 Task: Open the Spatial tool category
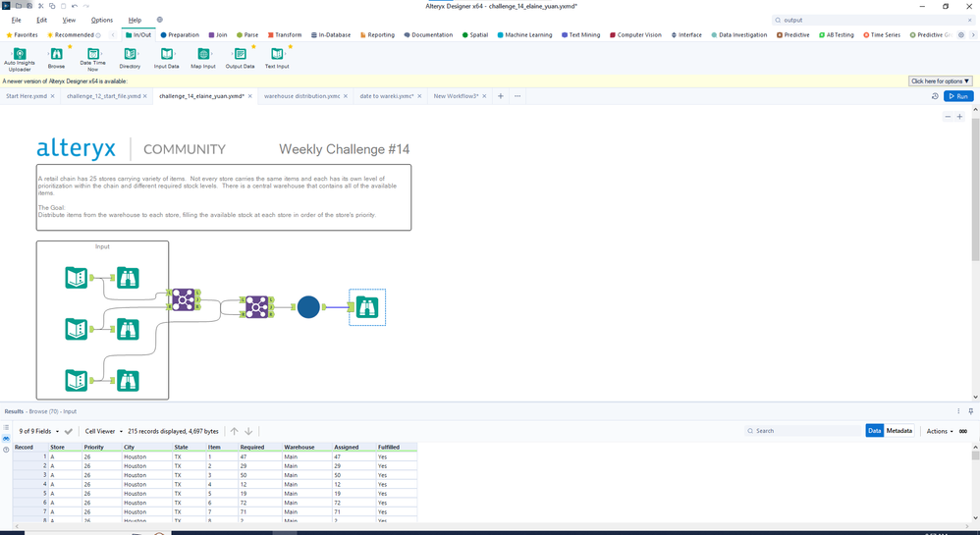coord(475,35)
